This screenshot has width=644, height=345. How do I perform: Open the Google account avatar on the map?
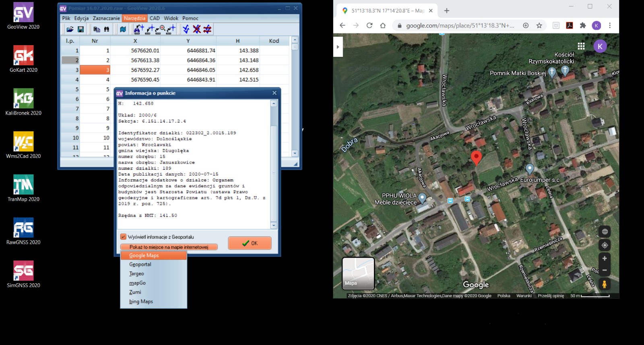pos(600,46)
